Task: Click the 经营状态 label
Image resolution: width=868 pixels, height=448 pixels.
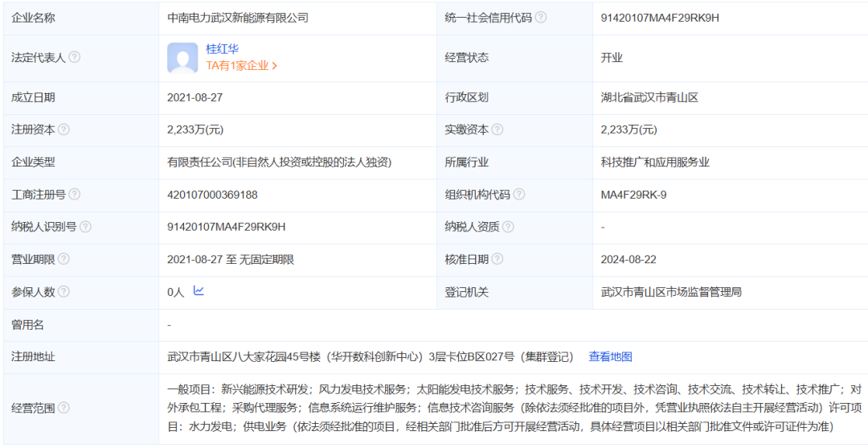Action: click(x=467, y=58)
